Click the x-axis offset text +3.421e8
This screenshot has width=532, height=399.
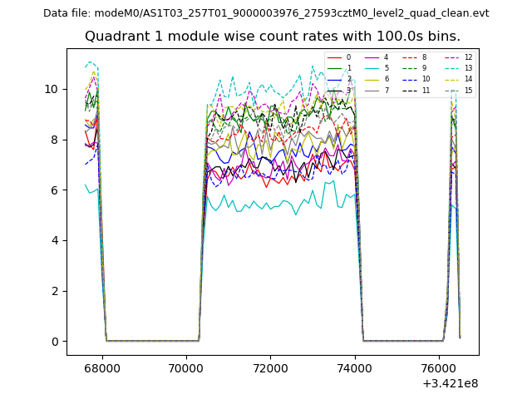(450, 382)
